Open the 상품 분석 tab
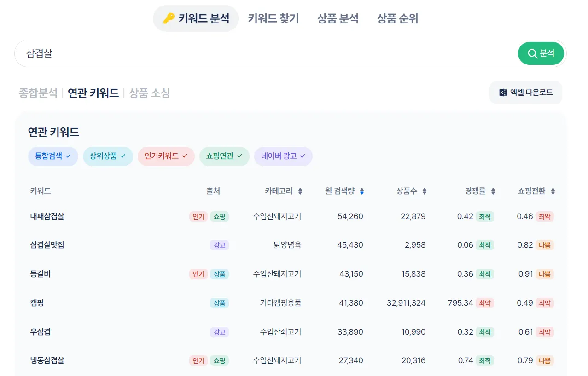Image resolution: width=588 pixels, height=376 pixels. tap(338, 18)
